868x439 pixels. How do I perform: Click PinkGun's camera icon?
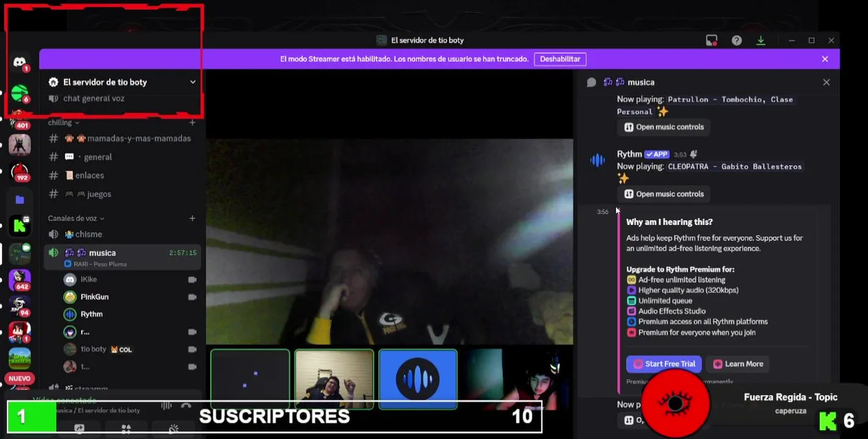(192, 297)
